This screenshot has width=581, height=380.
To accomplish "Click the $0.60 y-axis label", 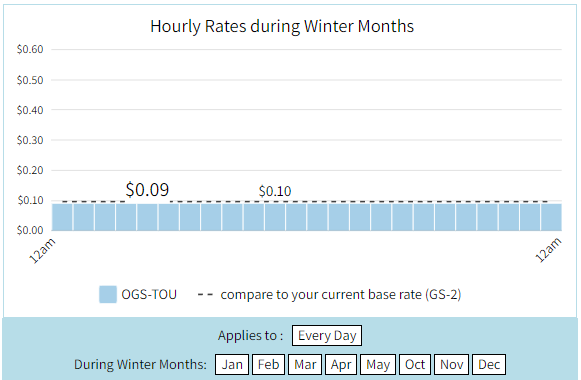I will (30, 49).
